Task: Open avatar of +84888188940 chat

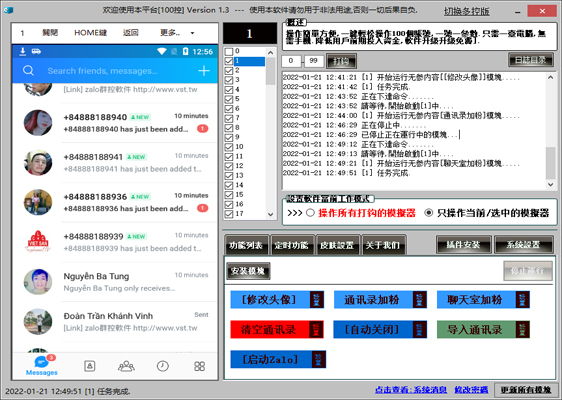Action: 38,123
